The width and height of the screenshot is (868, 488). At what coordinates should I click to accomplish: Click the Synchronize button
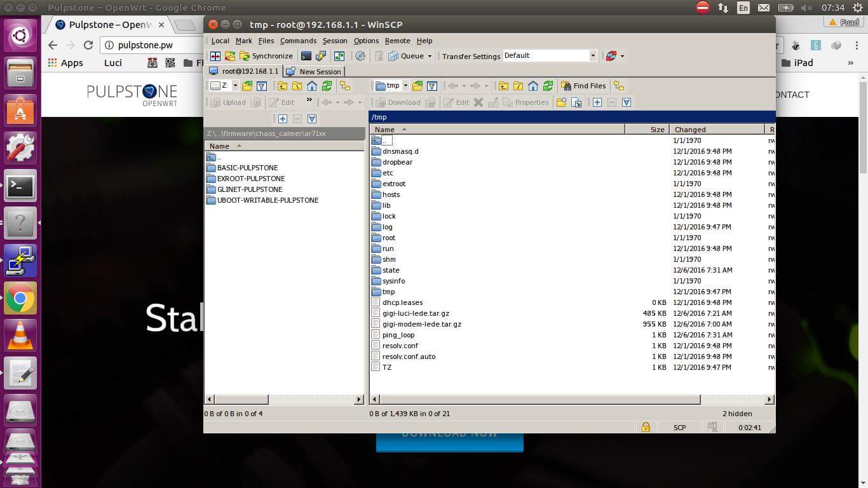pyautogui.click(x=266, y=56)
